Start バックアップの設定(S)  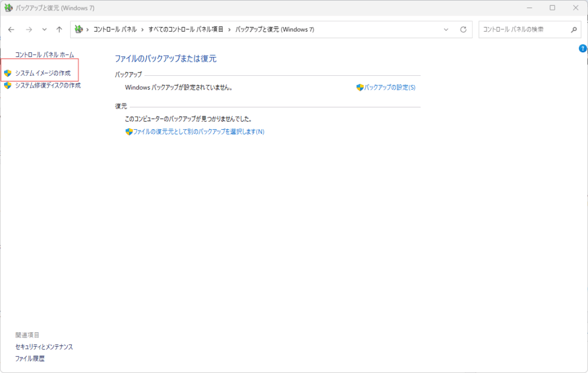390,87
